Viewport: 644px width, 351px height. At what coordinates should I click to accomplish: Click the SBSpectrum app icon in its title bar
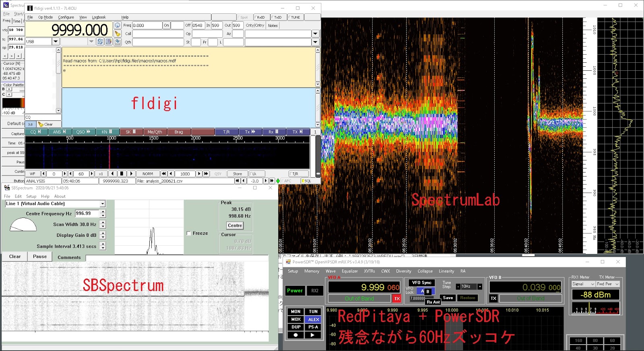(x=7, y=188)
